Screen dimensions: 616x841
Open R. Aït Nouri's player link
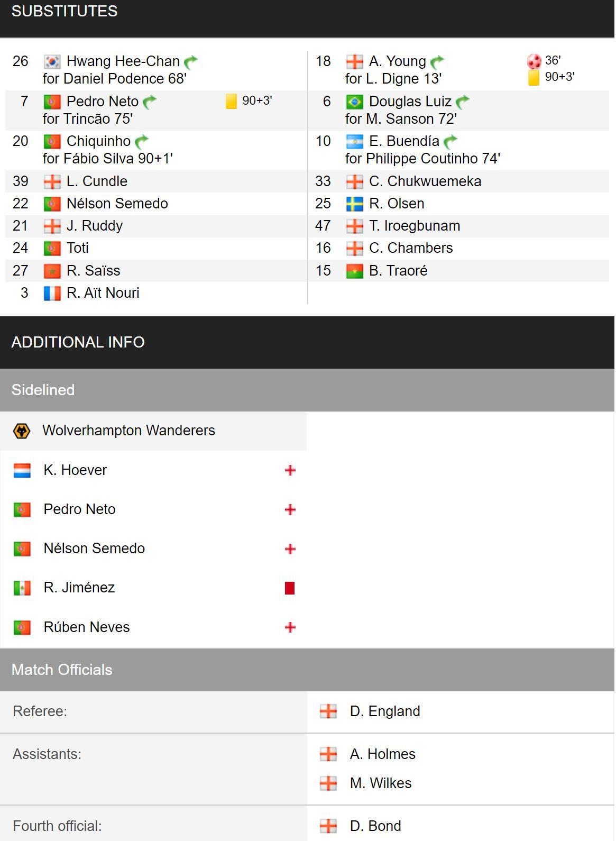[x=103, y=293]
